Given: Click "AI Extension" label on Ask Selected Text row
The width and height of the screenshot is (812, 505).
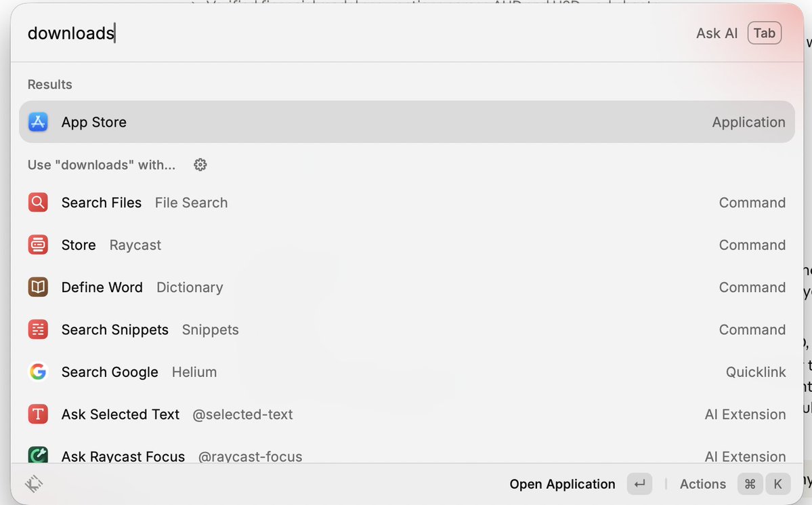Looking at the screenshot, I should tap(745, 414).
